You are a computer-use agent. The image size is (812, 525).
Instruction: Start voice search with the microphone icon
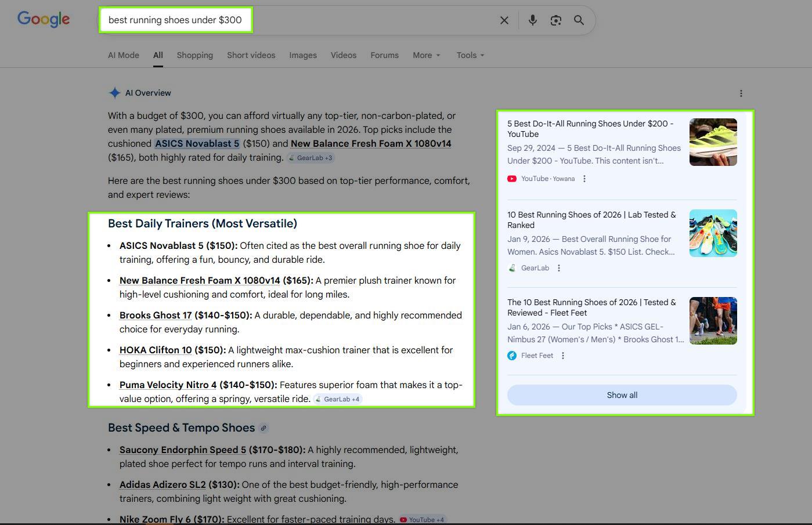pos(532,20)
